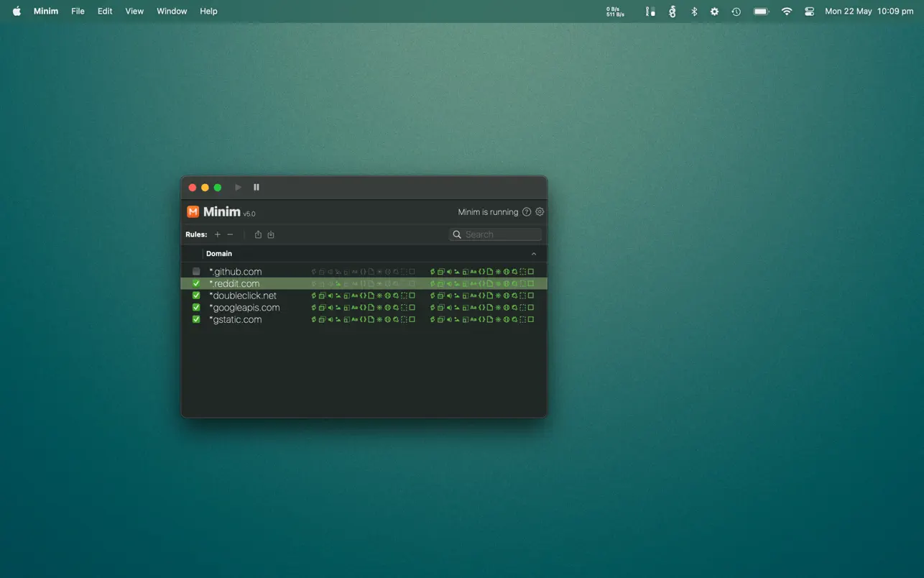This screenshot has height=578, width=924.
Task: Click the media speaker icon for *.googleapis.com
Action: [x=330, y=307]
